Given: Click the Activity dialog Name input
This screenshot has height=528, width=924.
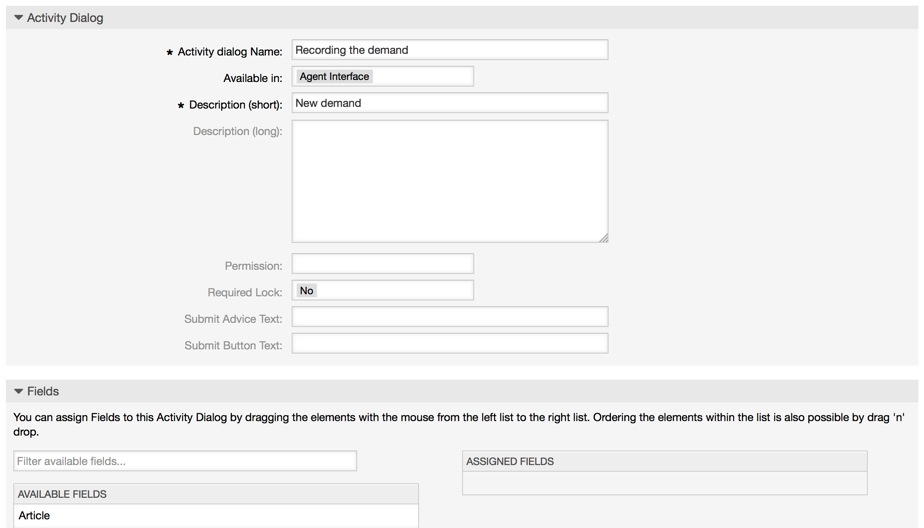Looking at the screenshot, I should tap(449, 50).
